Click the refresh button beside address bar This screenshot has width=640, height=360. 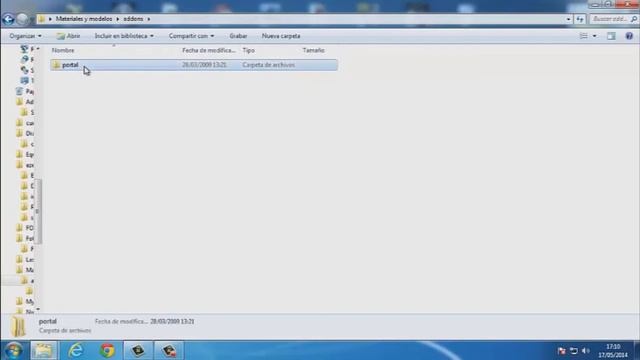[580, 19]
